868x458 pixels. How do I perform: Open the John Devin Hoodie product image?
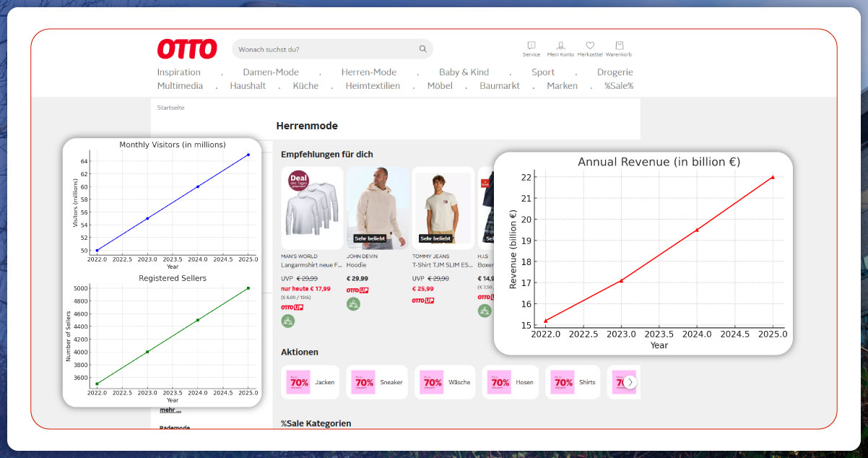pyautogui.click(x=378, y=207)
